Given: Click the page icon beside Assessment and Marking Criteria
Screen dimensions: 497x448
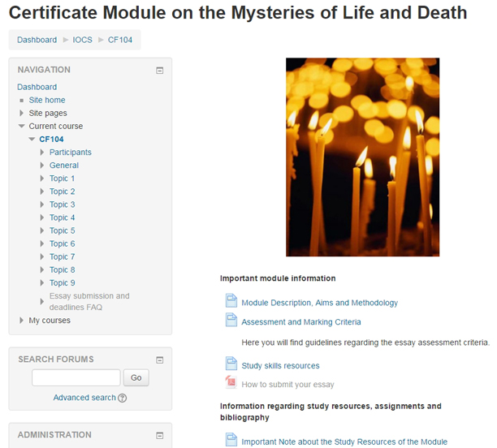Looking at the screenshot, I should coord(231,320).
